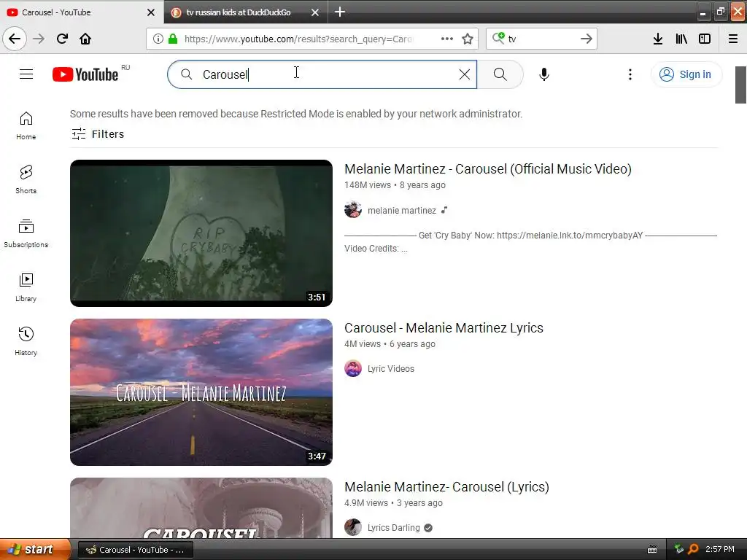Viewport: 747px width, 560px height.
Task: Open title Carousel - Melanie Martinez Lyrics
Action: pyautogui.click(x=444, y=328)
